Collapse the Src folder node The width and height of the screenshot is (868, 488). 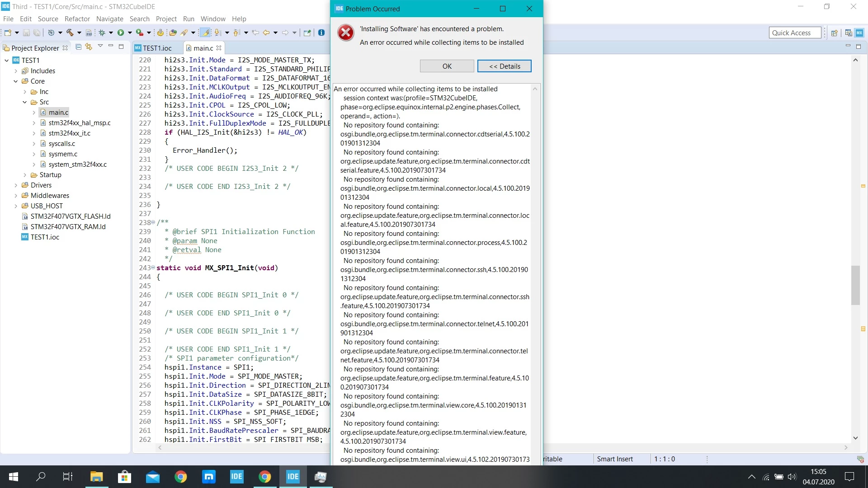25,102
